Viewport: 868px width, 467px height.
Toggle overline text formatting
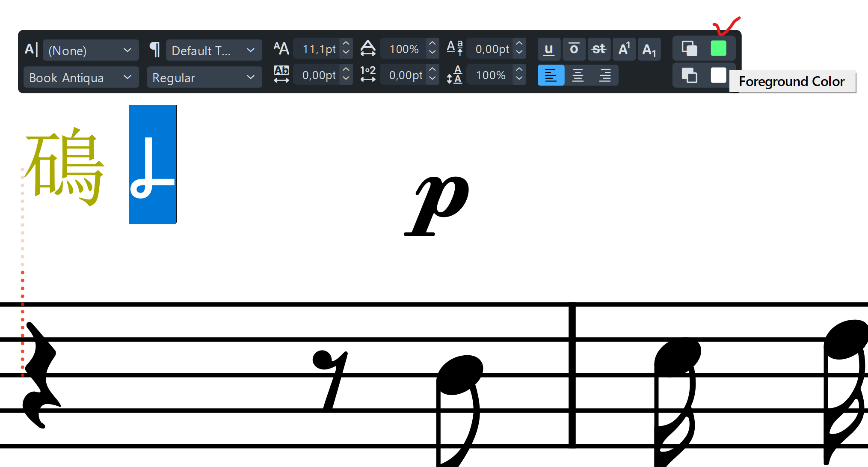pyautogui.click(x=574, y=49)
